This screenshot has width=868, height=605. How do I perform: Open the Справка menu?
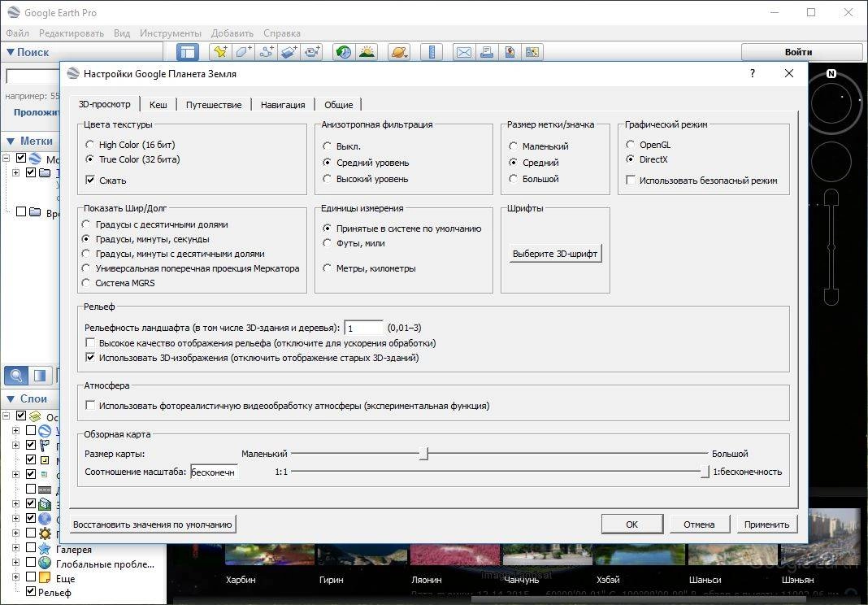[282, 33]
